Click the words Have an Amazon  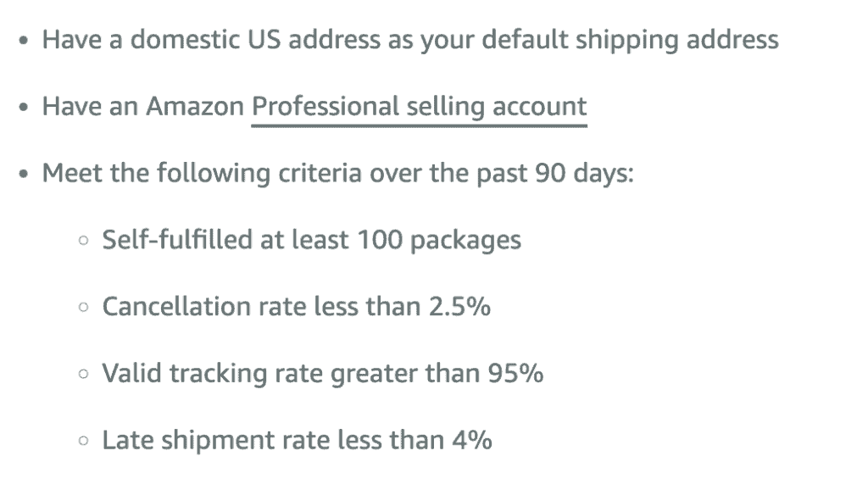point(142,108)
